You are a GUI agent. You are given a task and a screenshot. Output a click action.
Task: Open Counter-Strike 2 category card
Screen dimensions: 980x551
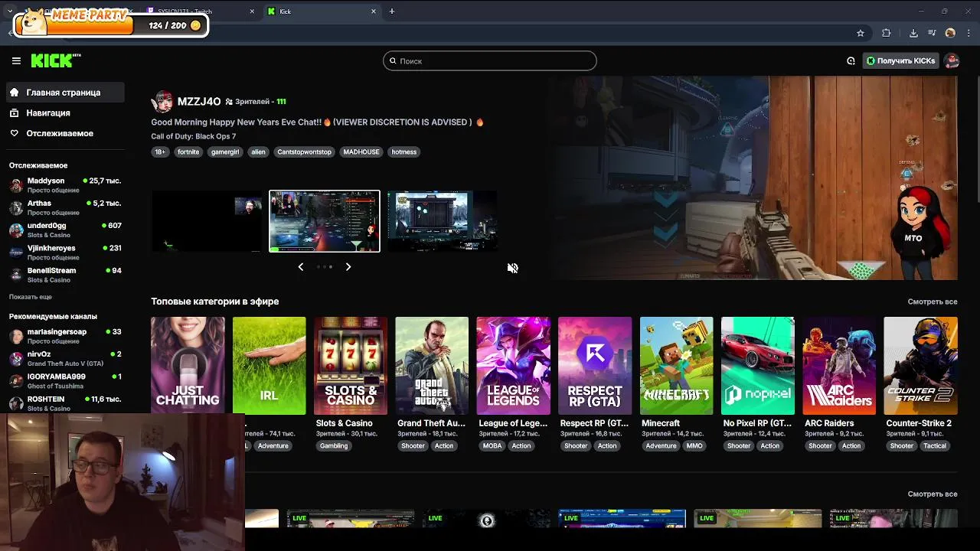pos(920,365)
